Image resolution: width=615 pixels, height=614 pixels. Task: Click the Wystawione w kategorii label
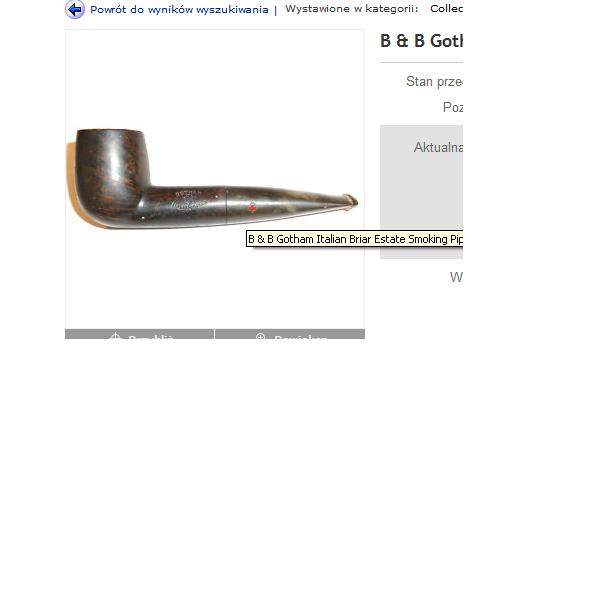click(352, 9)
